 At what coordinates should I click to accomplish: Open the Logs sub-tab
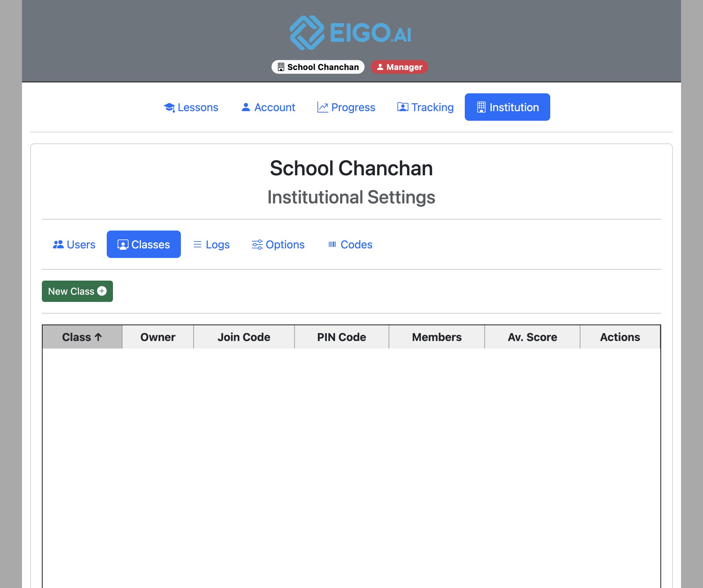211,244
